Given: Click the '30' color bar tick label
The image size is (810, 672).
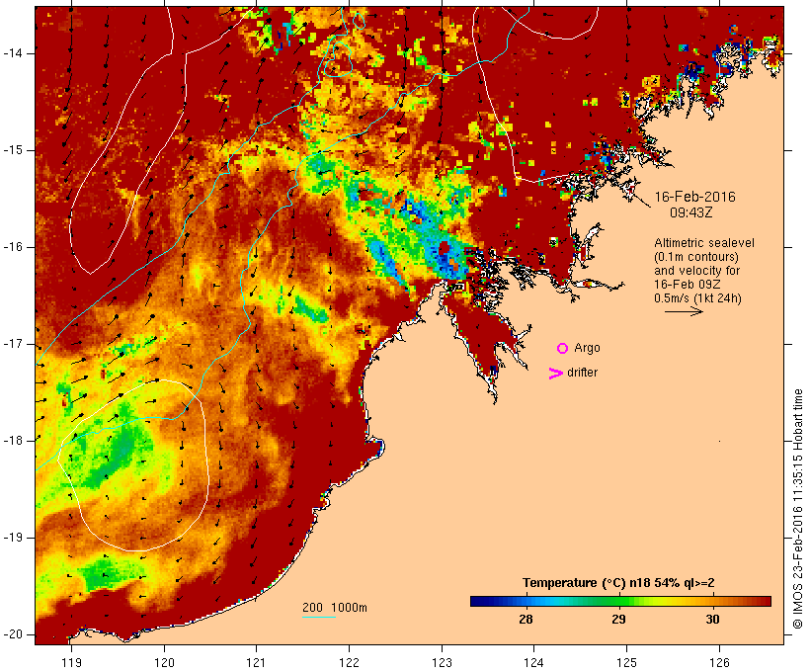Looking at the screenshot, I should 712,620.
